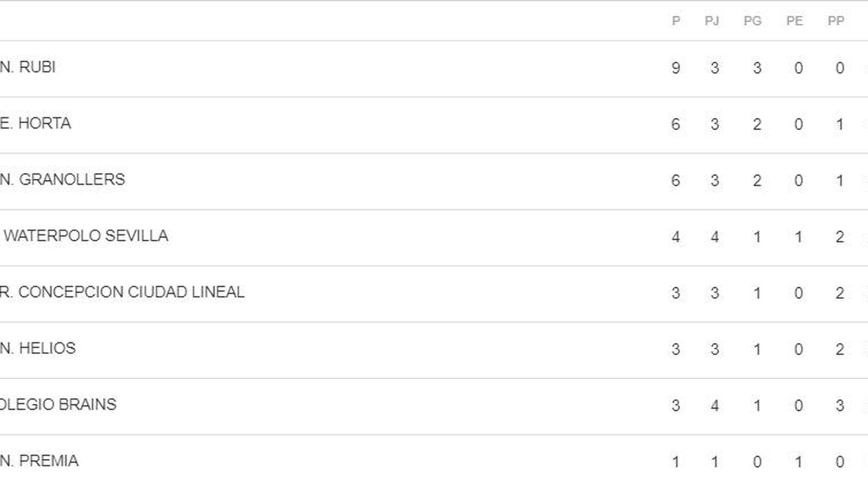Click the COLEGIO BRAINS team name
The width and height of the screenshot is (868, 488).
(58, 404)
